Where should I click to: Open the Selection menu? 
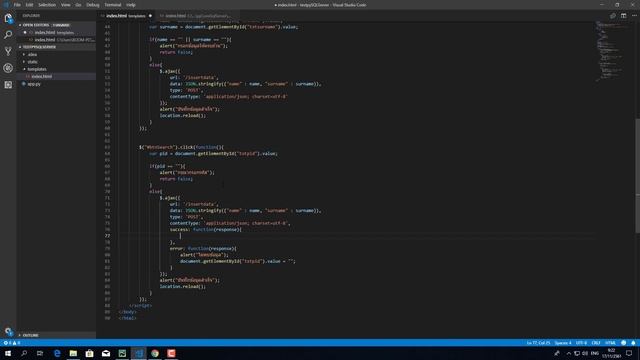coord(47,5)
